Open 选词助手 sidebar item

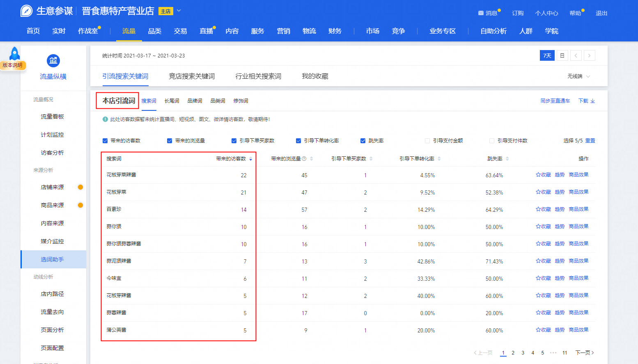53,259
